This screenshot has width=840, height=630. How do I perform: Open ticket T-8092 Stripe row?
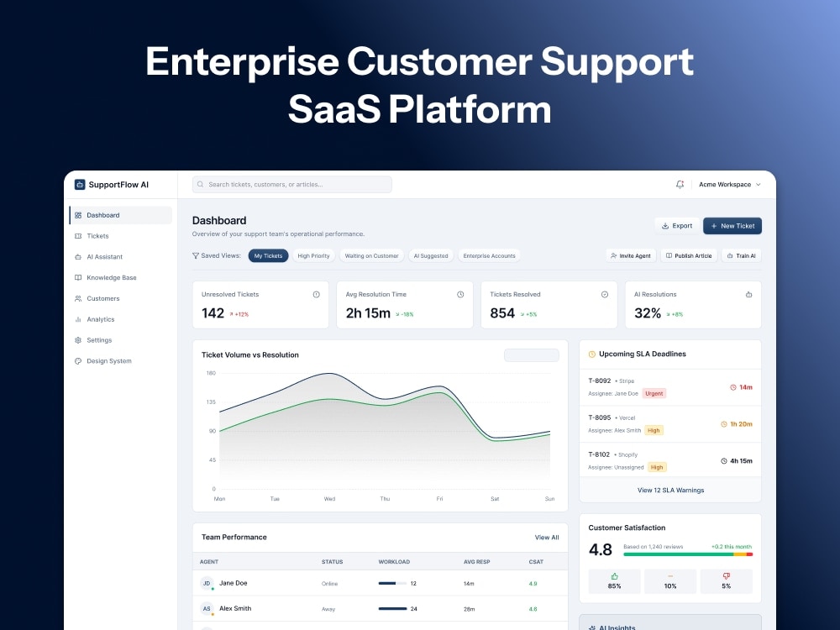tap(670, 386)
